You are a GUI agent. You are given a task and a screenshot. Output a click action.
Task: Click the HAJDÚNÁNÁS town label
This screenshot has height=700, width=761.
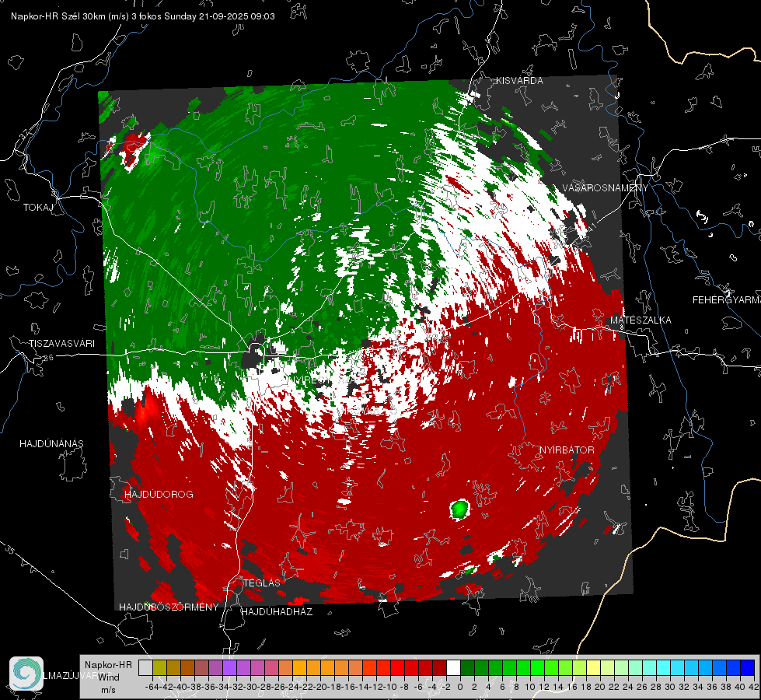point(51,444)
